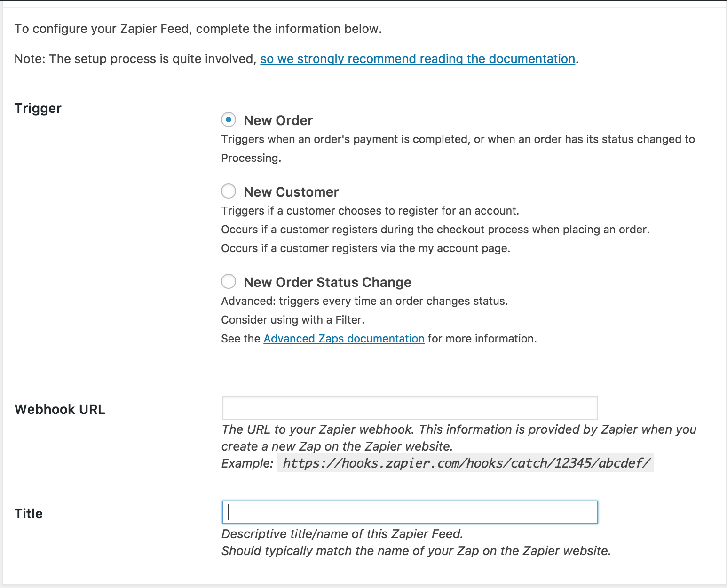The width and height of the screenshot is (727, 588).
Task: Focus the Webhook URL input field
Action: coord(410,408)
